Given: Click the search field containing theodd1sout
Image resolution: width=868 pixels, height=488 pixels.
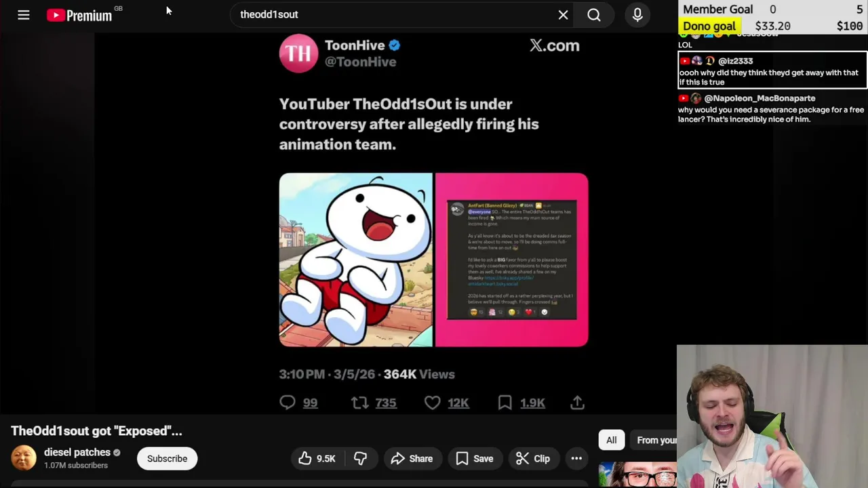Looking at the screenshot, I should point(393,15).
